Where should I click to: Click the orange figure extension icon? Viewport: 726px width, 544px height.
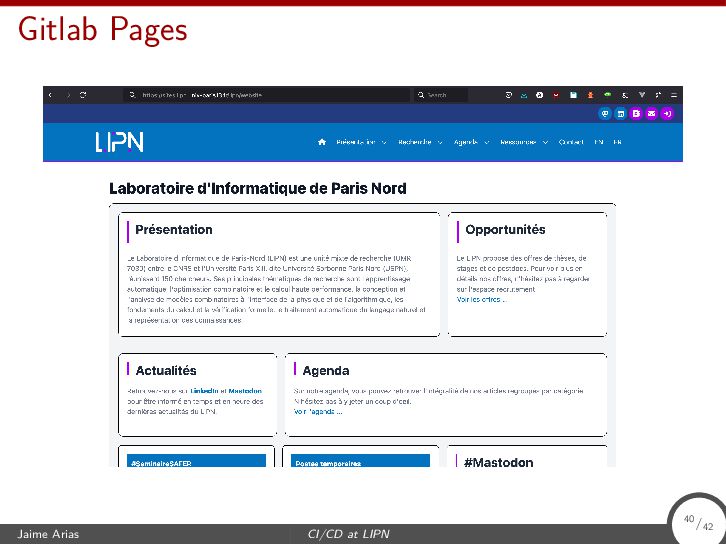pyautogui.click(x=590, y=95)
